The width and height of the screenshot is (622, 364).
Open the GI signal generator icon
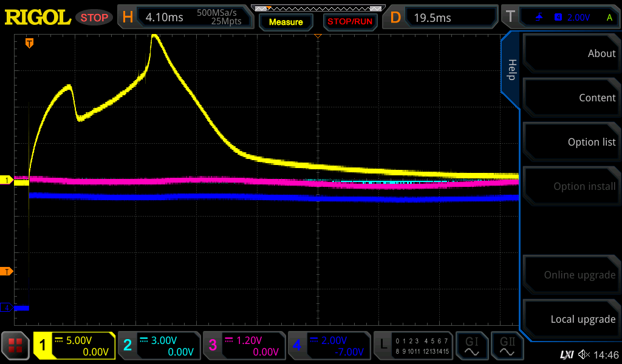pyautogui.click(x=471, y=346)
